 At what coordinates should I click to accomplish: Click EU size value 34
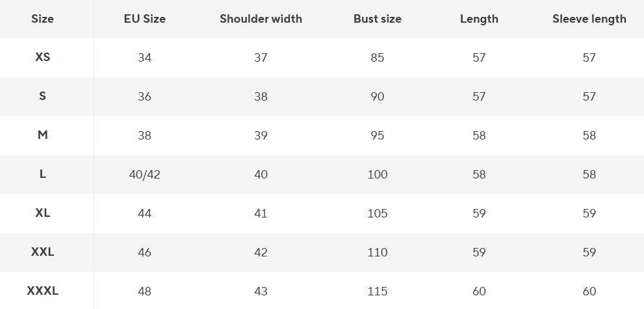[144, 57]
